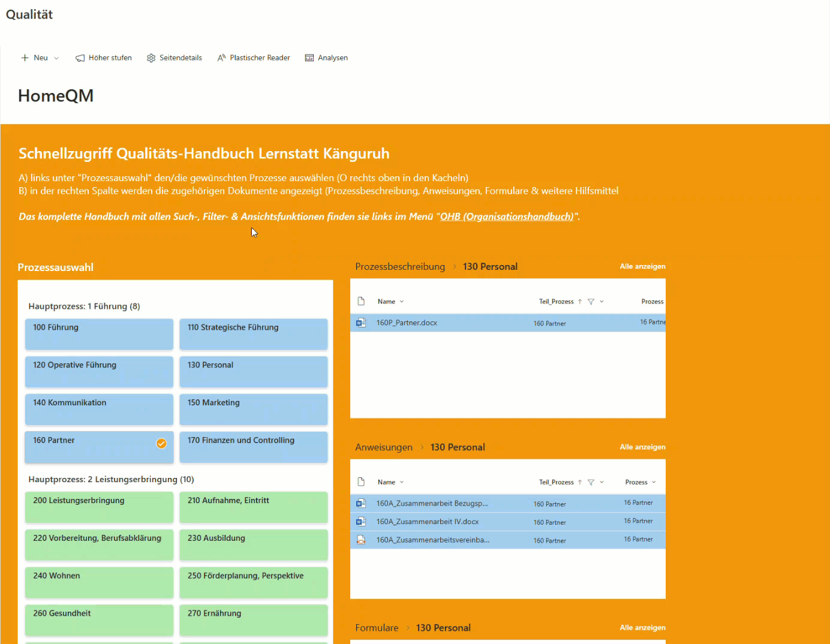The image size is (830, 644).
Task: Click Alle anzeigen next to Anweisungen
Action: coord(642,447)
